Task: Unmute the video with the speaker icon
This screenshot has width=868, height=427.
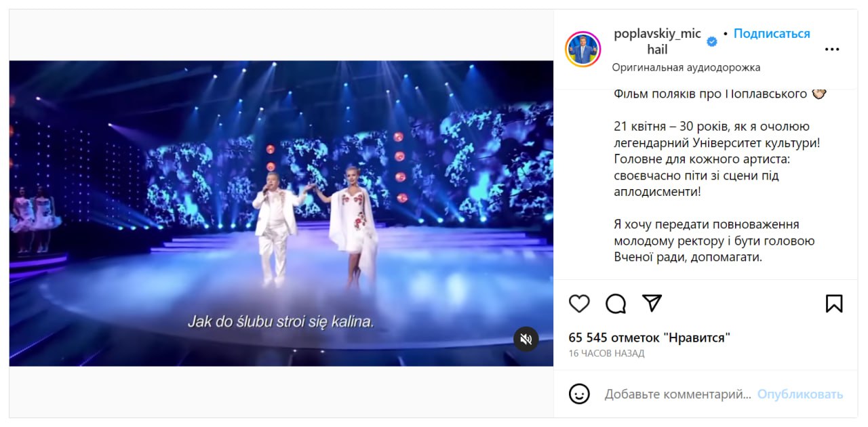Action: (x=526, y=339)
